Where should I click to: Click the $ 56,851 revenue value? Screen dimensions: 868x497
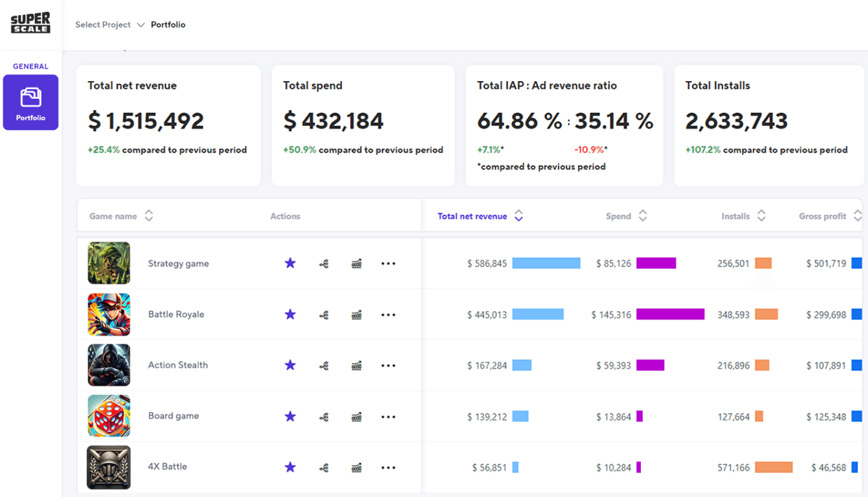[x=490, y=467]
